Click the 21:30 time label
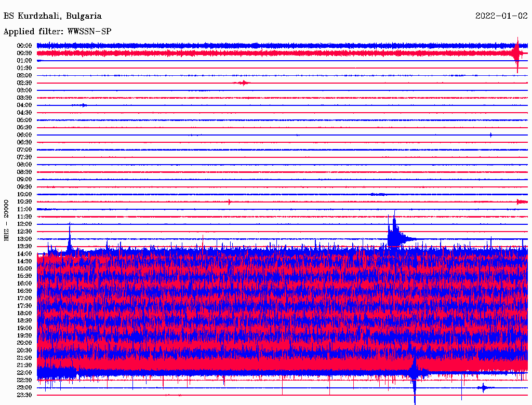The width and height of the screenshot is (532, 405). 24,366
